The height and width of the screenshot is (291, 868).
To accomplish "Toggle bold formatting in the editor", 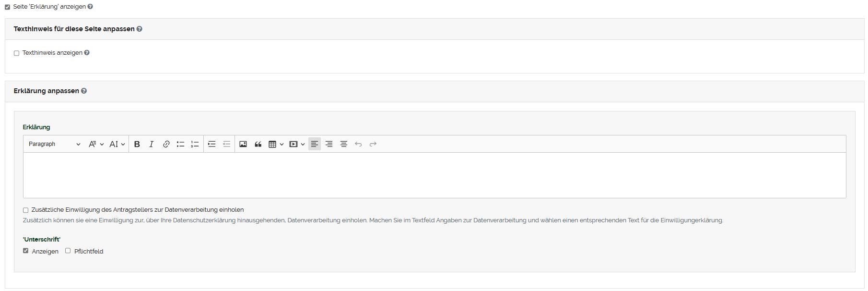I will click(x=137, y=144).
